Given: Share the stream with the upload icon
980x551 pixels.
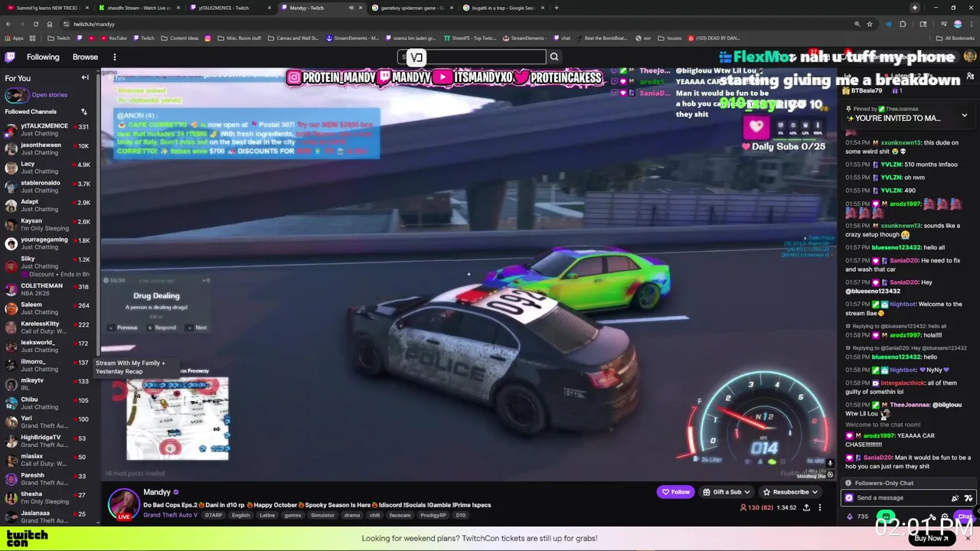Looking at the screenshot, I should [806, 507].
